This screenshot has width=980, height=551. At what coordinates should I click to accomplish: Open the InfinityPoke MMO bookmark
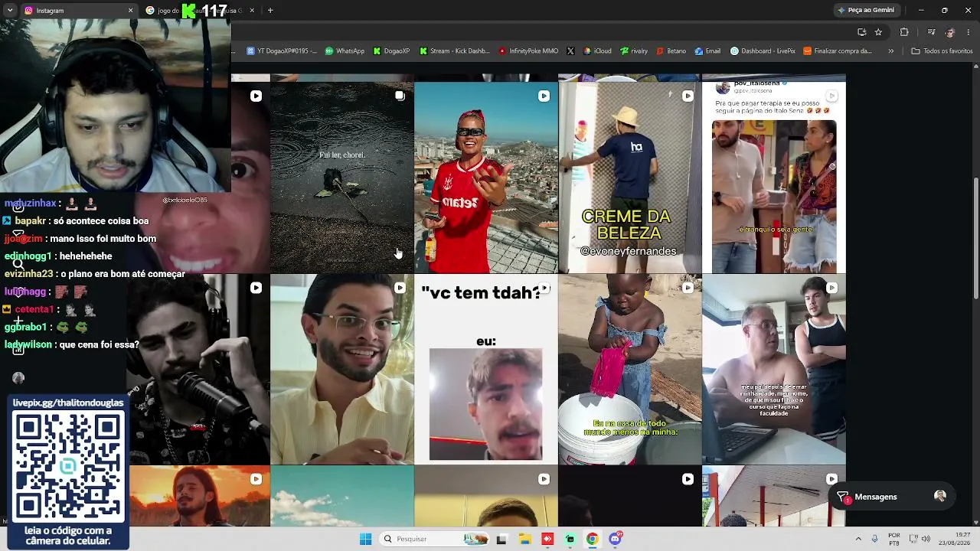point(528,51)
